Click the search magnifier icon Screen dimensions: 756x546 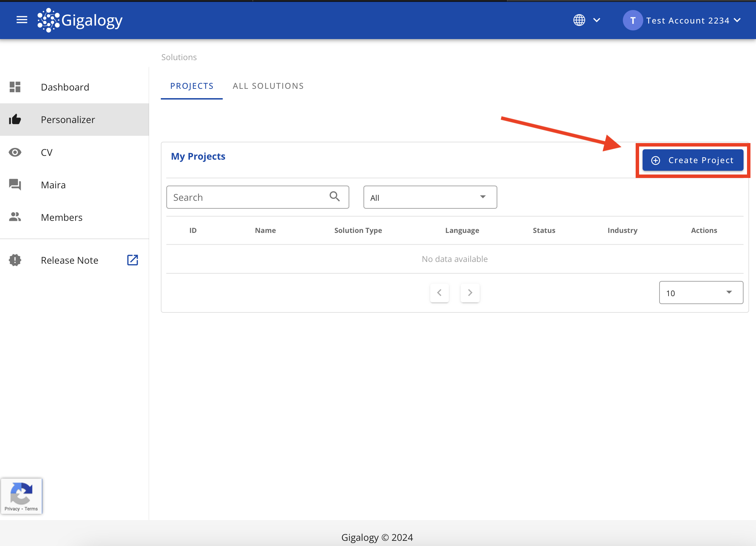[334, 197]
